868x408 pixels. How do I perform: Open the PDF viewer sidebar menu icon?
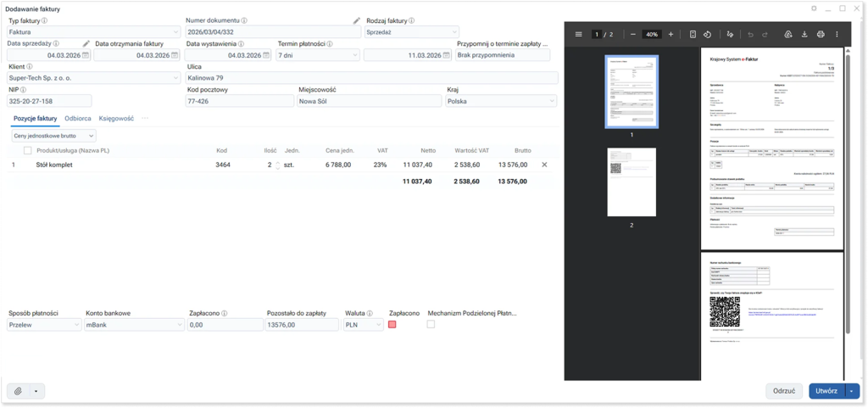pyautogui.click(x=579, y=35)
